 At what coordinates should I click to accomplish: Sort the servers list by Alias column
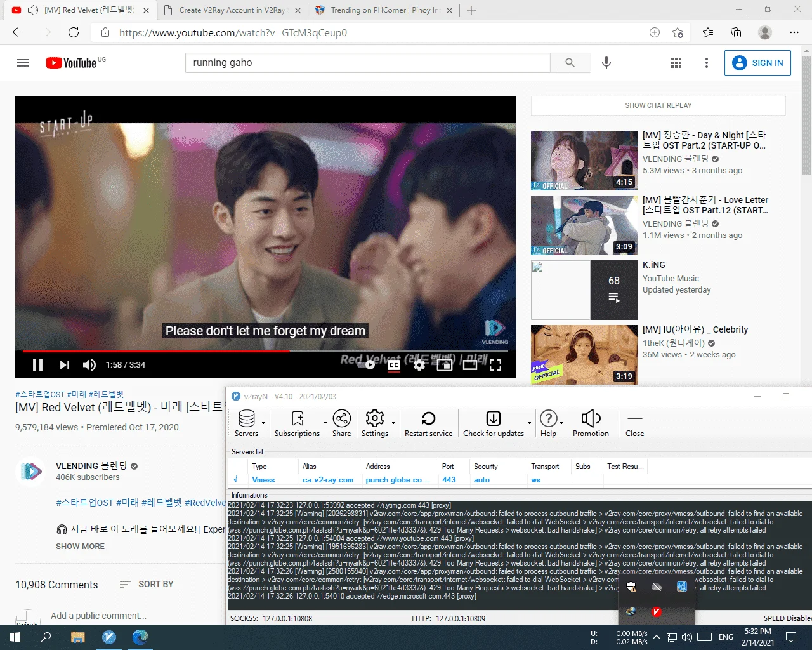pos(330,467)
